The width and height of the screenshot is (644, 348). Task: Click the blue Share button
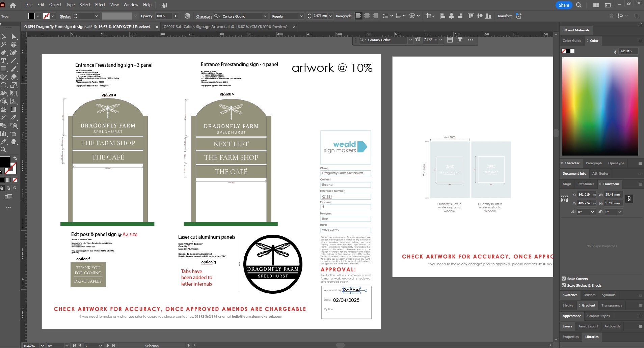pos(564,5)
